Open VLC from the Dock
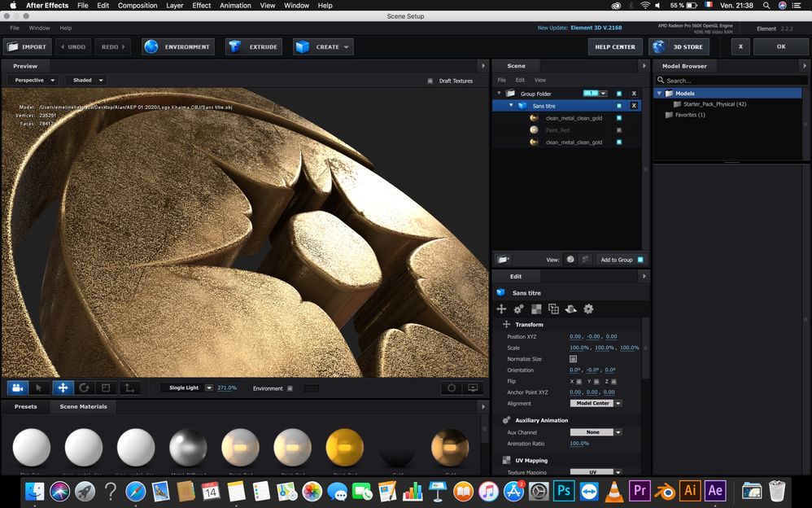Viewport: 812px width, 508px height. click(614, 490)
